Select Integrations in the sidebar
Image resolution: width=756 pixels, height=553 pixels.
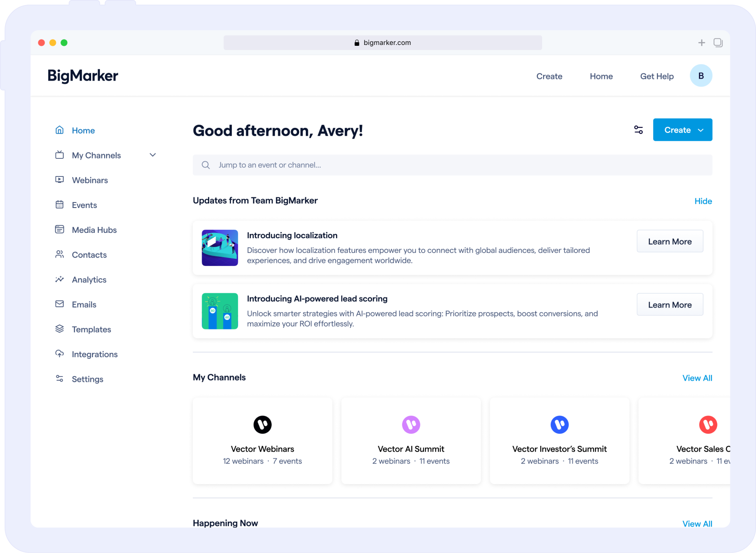click(x=94, y=354)
